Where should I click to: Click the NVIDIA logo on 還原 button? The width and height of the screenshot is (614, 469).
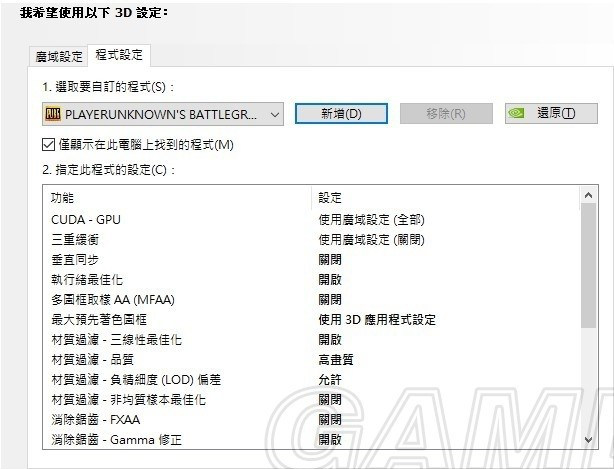(516, 113)
